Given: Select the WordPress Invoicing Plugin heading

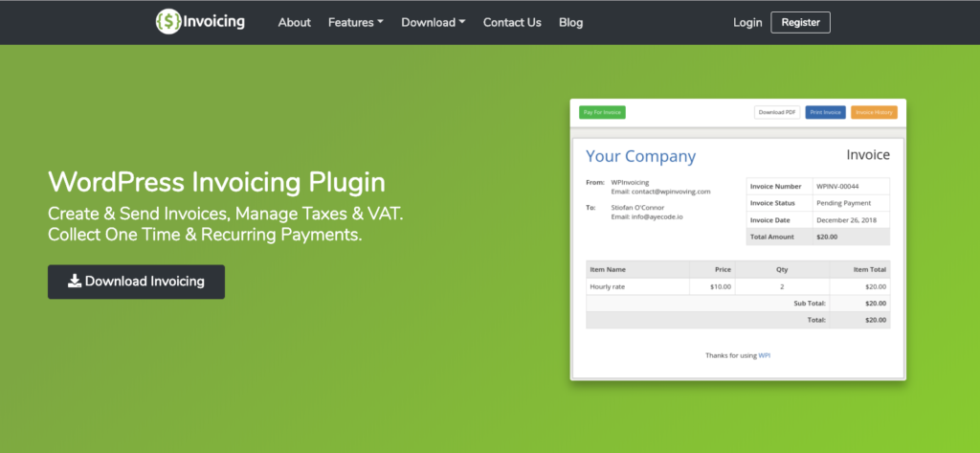Looking at the screenshot, I should click(217, 182).
